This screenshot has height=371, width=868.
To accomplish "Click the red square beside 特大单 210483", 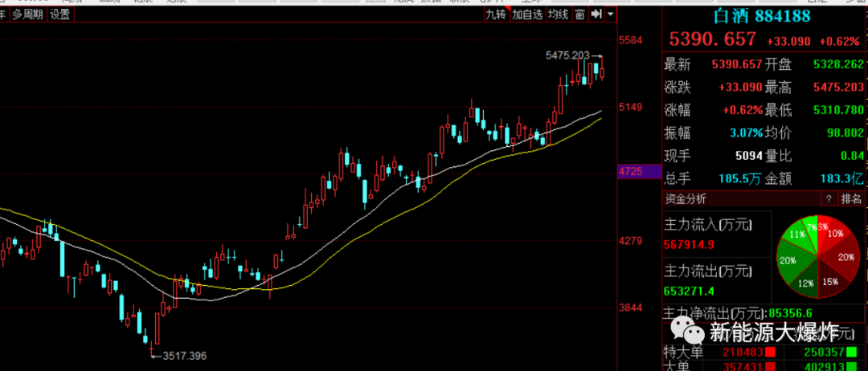I will click(x=771, y=353).
